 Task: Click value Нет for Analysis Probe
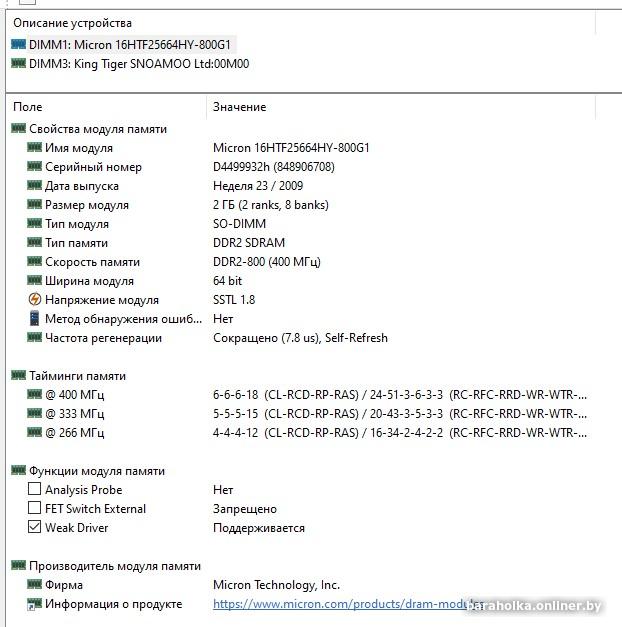click(x=223, y=490)
